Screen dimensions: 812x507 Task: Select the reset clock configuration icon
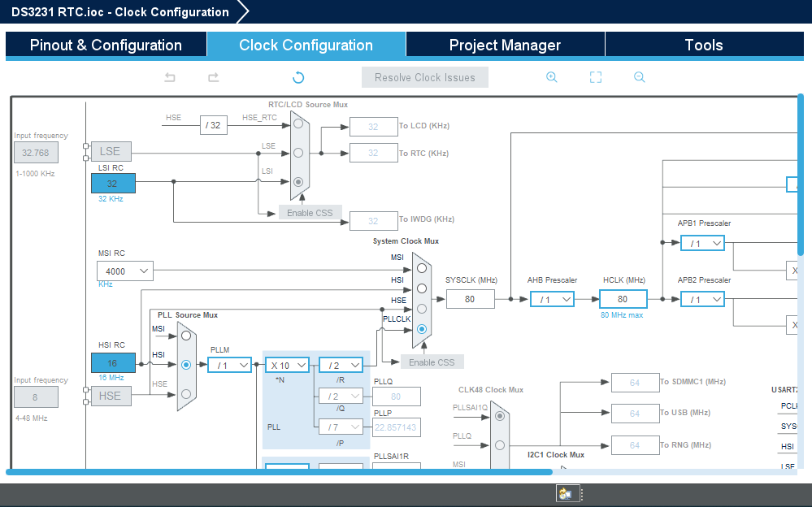point(298,77)
